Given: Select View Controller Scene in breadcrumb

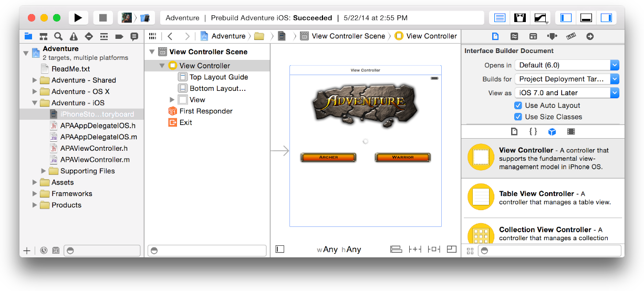Looking at the screenshot, I should click(348, 36).
